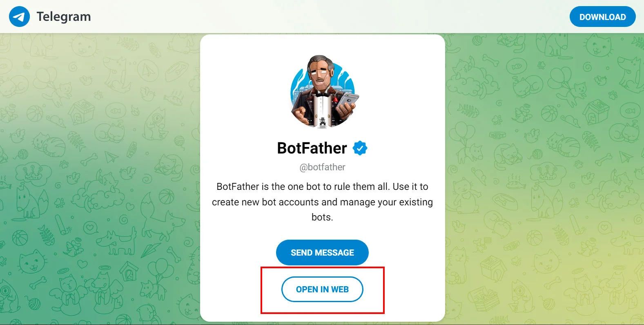Click the Telegram paper plane logo
The height and width of the screenshot is (325, 644).
tap(19, 17)
